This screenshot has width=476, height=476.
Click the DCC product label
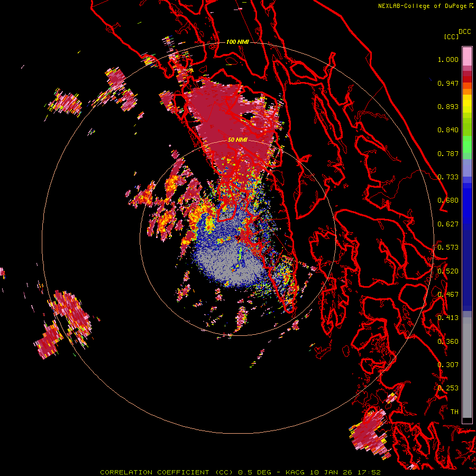(465, 32)
